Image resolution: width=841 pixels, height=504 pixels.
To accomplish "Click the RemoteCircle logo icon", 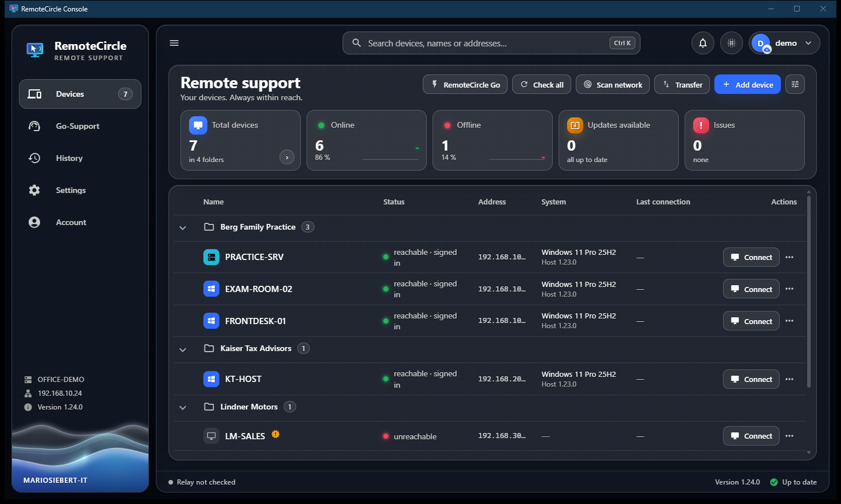I will click(35, 50).
